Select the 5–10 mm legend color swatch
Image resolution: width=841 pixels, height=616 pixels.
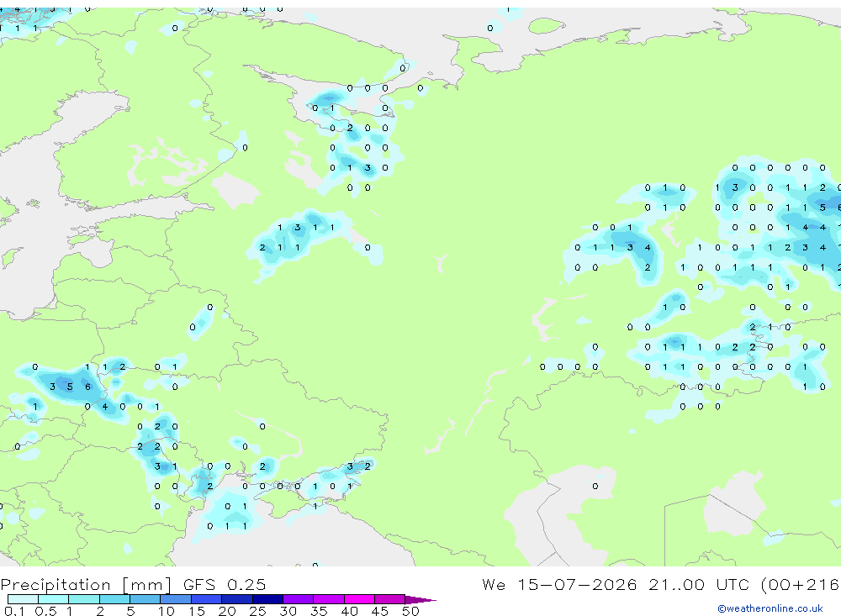click(145, 599)
